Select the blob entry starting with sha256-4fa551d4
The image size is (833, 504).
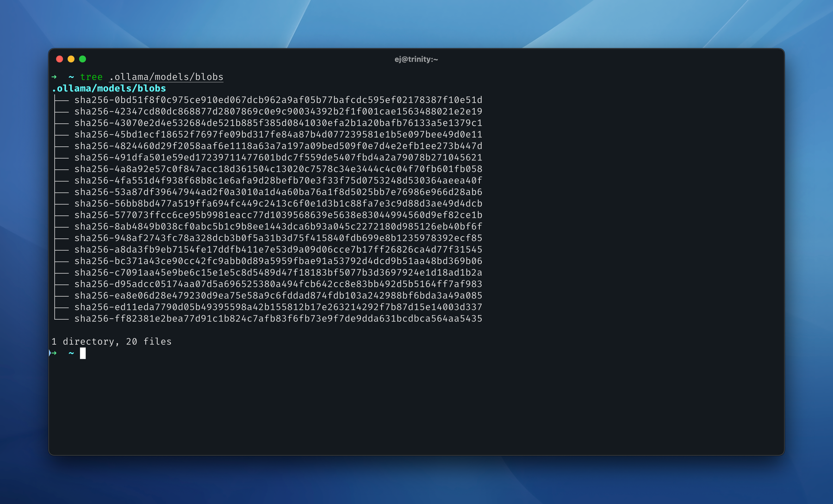tap(278, 180)
